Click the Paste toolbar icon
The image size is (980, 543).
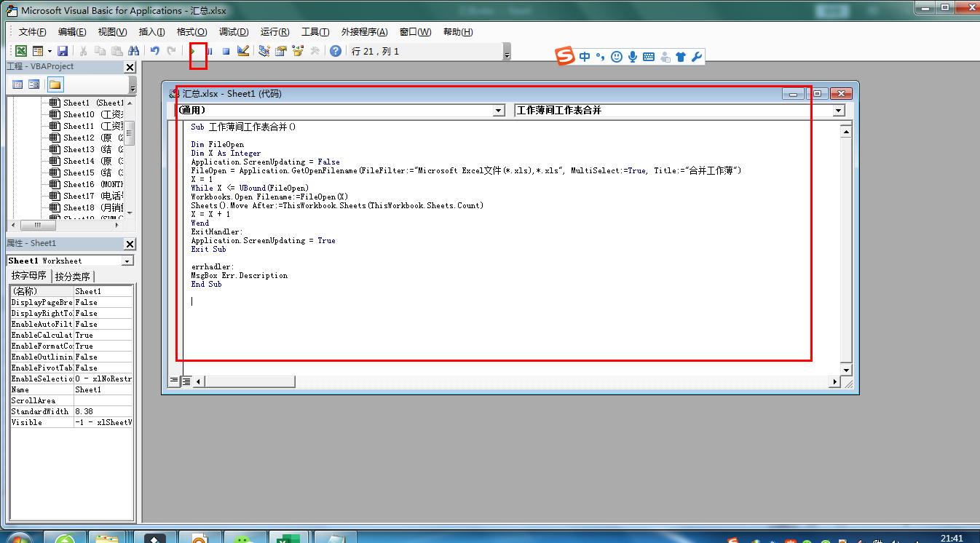(x=116, y=51)
